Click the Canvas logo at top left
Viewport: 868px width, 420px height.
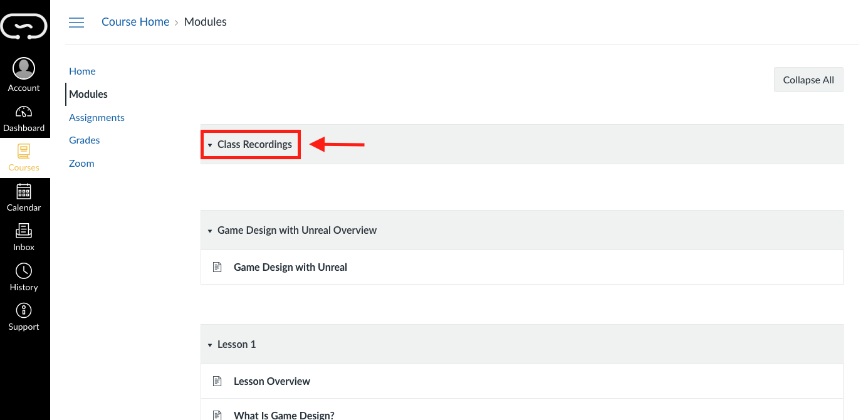[x=24, y=26]
